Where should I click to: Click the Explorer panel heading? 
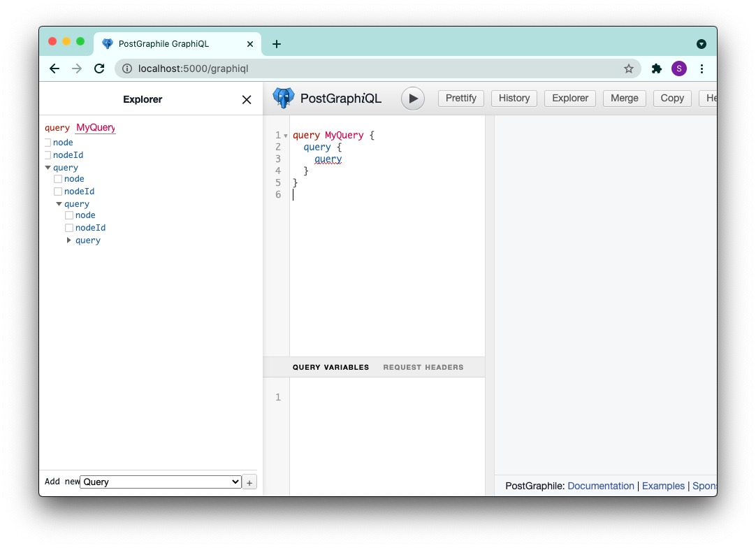click(x=143, y=99)
